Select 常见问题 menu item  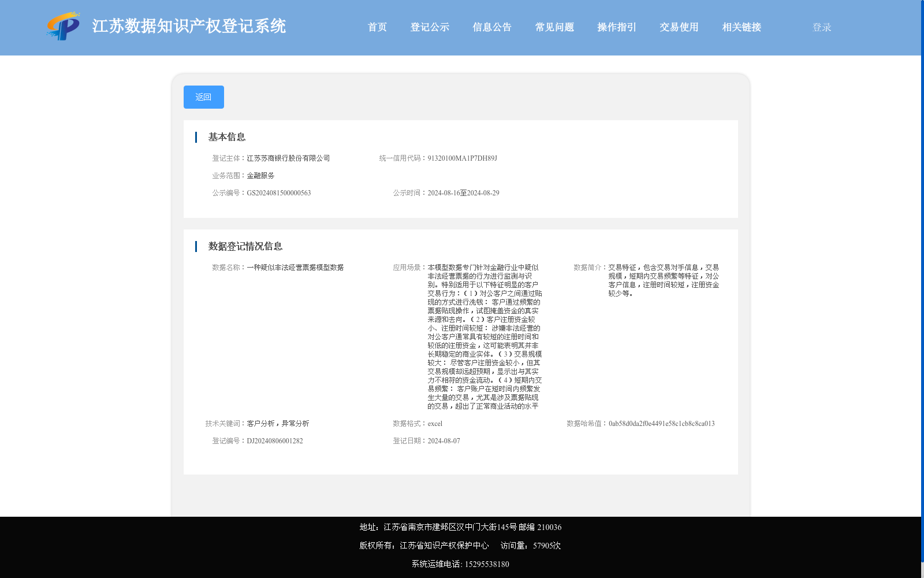(x=554, y=27)
